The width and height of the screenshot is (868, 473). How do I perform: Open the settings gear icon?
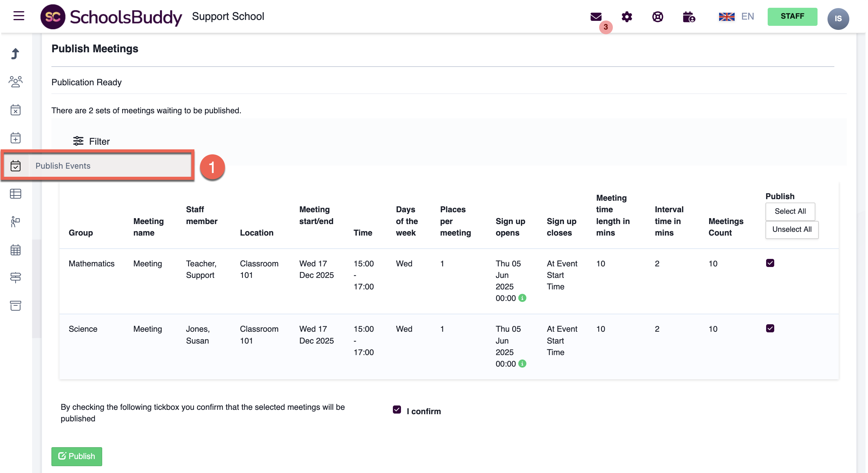[627, 16]
